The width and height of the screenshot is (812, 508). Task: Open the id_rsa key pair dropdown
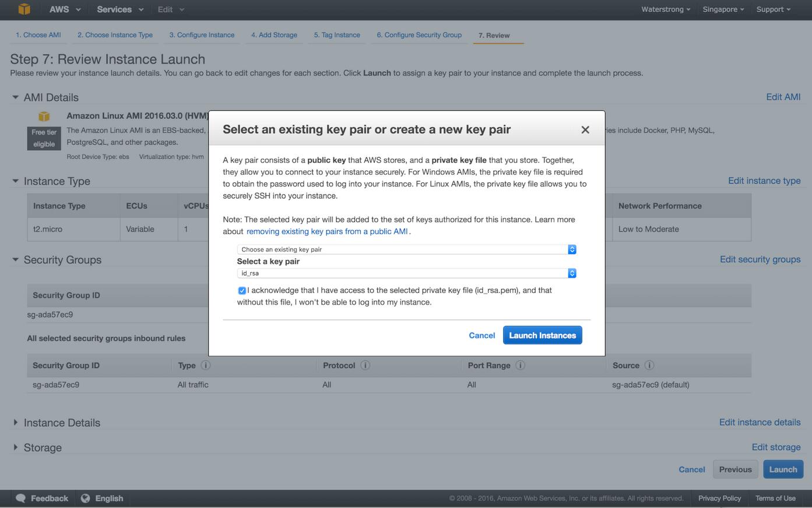click(x=407, y=273)
